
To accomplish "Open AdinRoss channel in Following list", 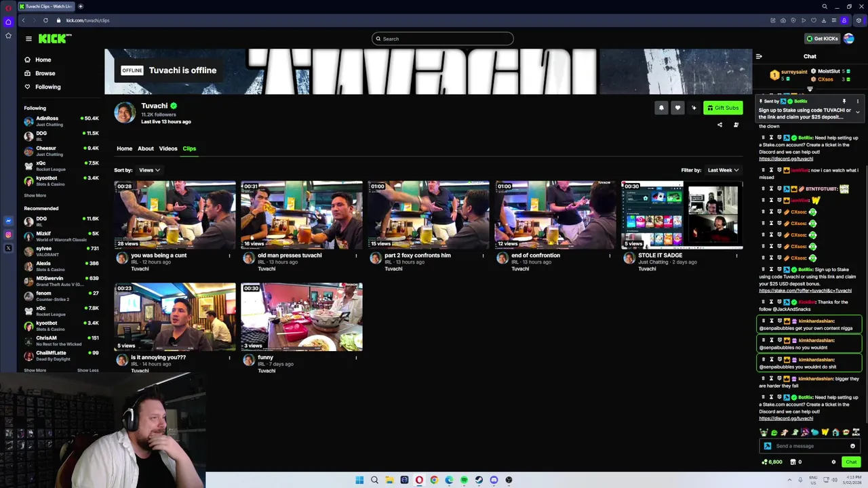I will (x=61, y=121).
